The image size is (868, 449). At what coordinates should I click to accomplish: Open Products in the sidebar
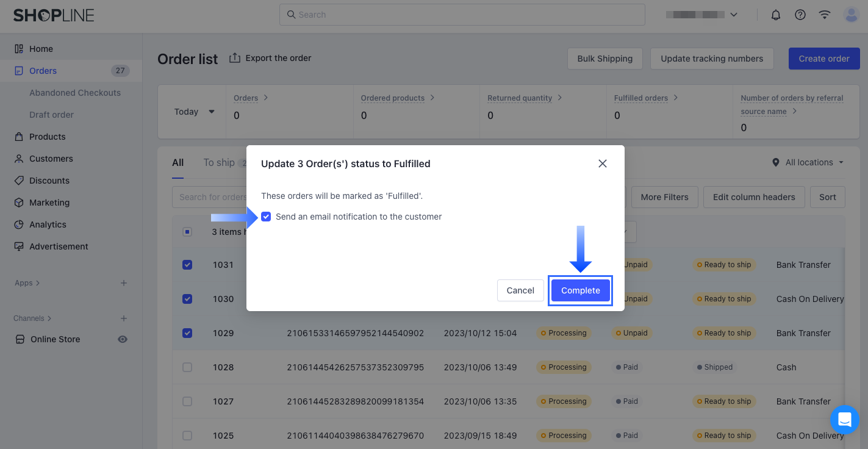click(x=47, y=137)
